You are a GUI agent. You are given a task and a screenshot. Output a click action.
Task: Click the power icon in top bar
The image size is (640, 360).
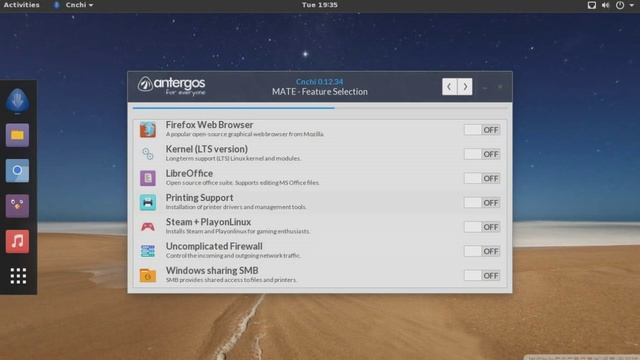[620, 5]
